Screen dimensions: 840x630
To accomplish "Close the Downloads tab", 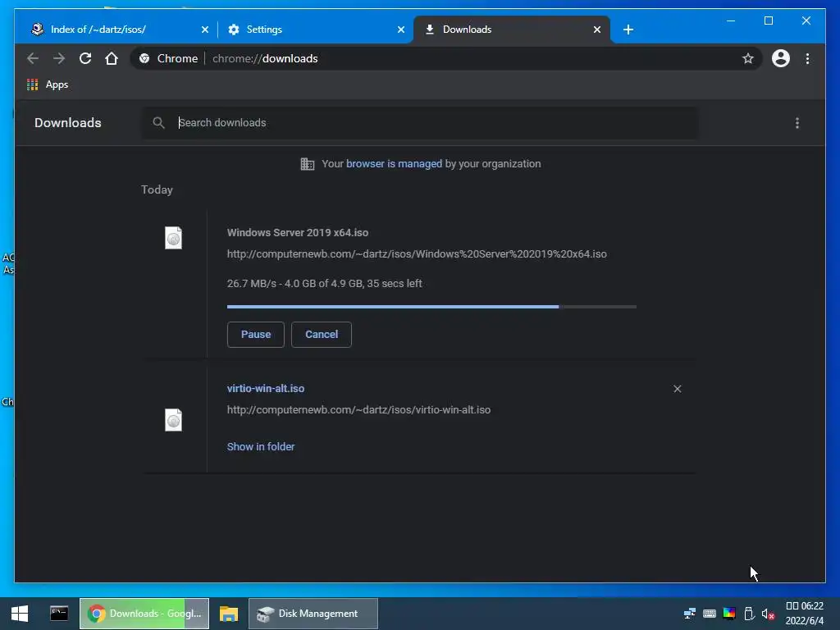I will point(597,30).
